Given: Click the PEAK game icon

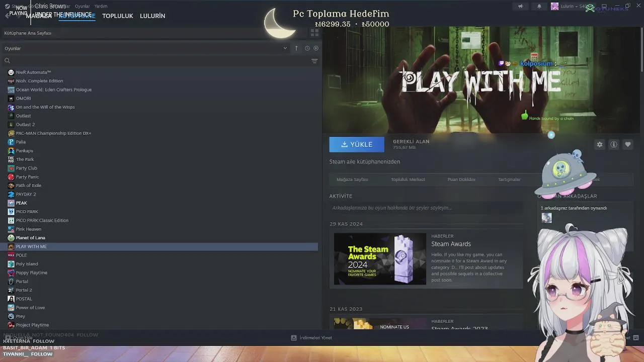Looking at the screenshot, I should (x=11, y=203).
